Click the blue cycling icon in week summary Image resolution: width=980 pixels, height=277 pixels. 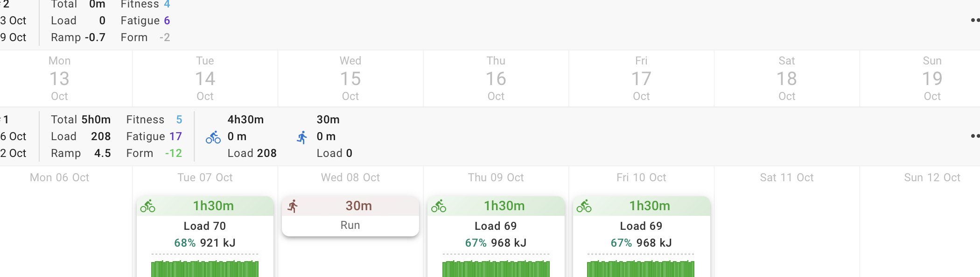pyautogui.click(x=213, y=137)
